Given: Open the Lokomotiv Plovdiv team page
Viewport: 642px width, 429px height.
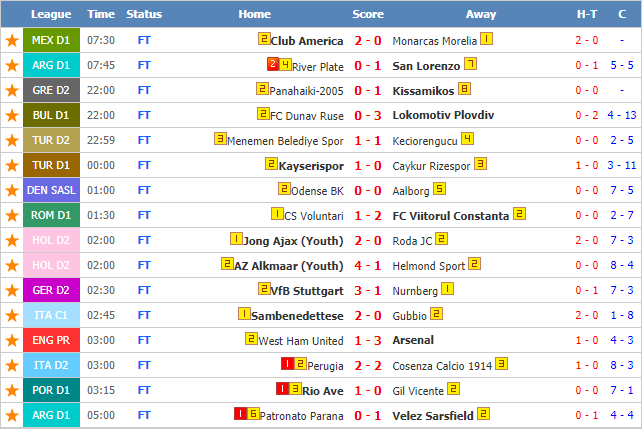Looking at the screenshot, I should (443, 115).
